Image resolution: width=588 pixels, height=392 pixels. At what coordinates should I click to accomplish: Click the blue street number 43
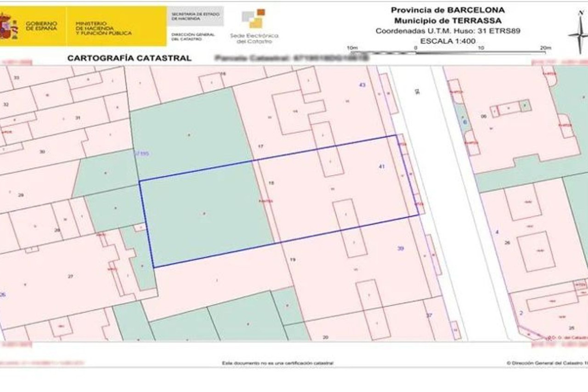point(362,85)
